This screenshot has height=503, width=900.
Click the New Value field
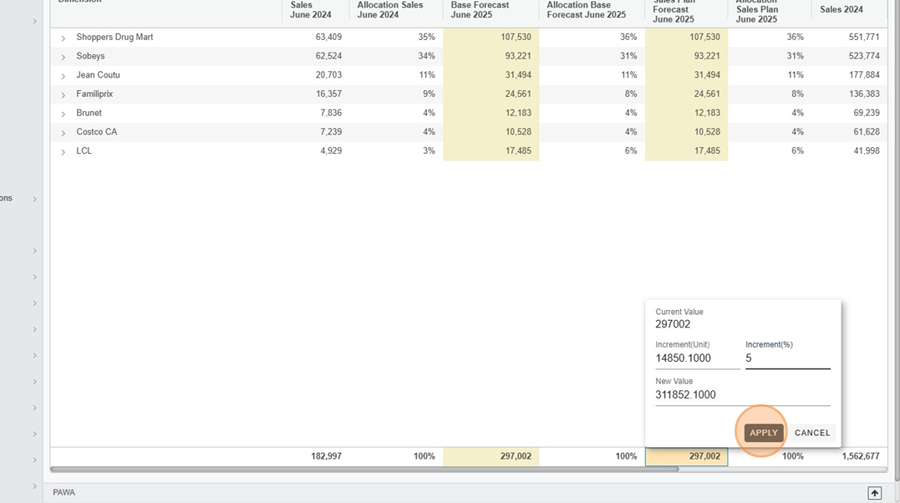pyautogui.click(x=743, y=395)
